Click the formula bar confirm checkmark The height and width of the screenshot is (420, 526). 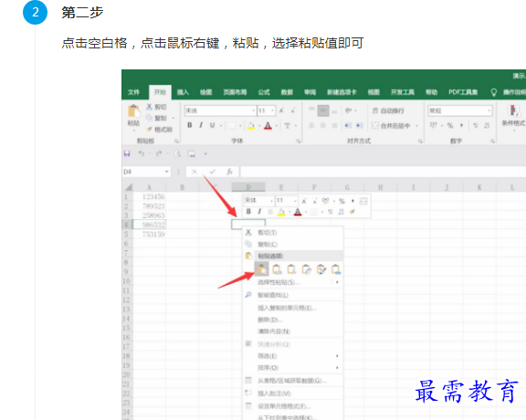click(213, 172)
